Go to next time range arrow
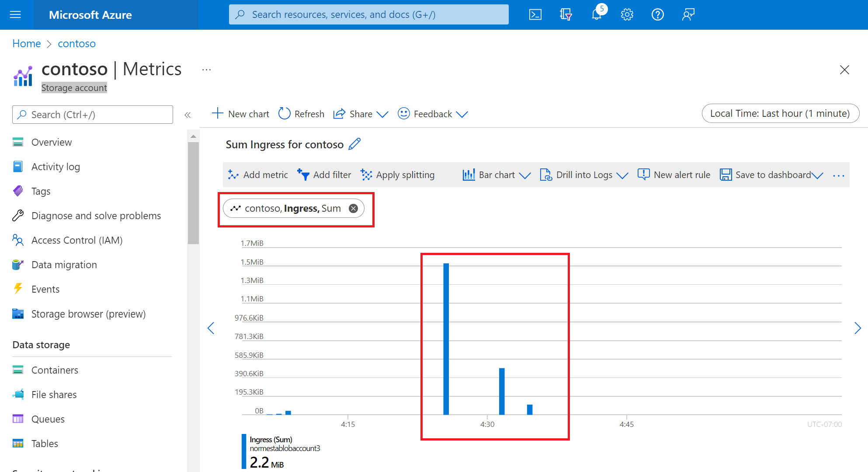Image resolution: width=868 pixels, height=472 pixels. click(x=858, y=328)
